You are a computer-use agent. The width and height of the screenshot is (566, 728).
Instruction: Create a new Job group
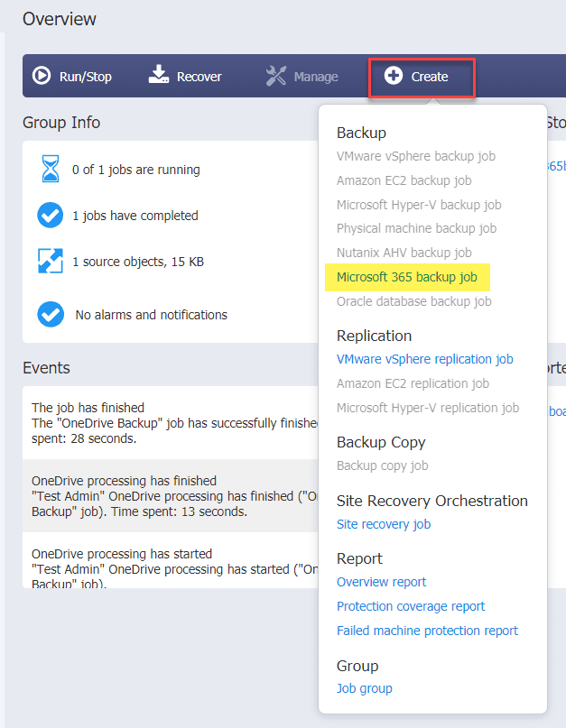point(365,688)
